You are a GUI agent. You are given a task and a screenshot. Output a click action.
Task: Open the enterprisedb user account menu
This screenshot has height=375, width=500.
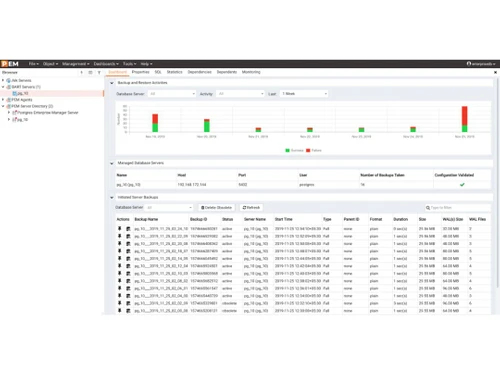tap(481, 64)
